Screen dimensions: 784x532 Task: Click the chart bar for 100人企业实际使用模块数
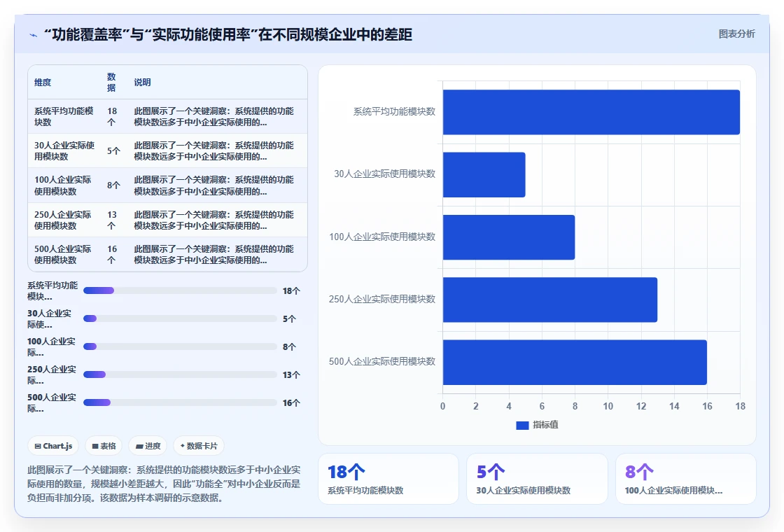[508, 237]
